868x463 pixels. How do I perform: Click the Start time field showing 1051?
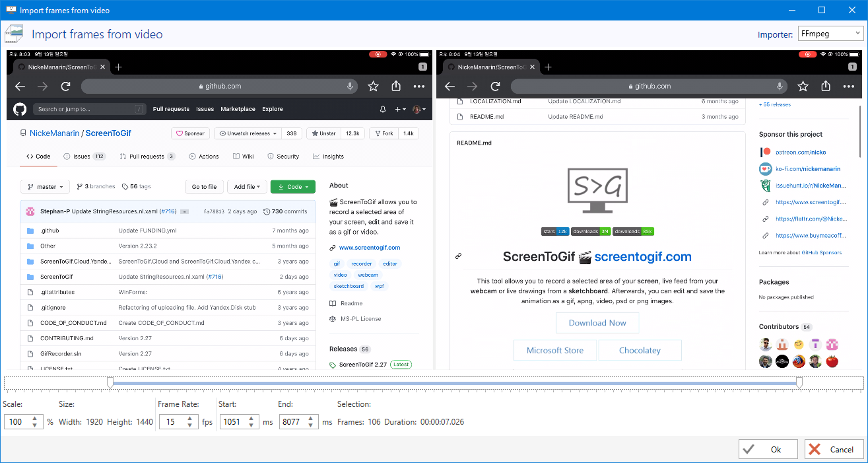point(232,421)
